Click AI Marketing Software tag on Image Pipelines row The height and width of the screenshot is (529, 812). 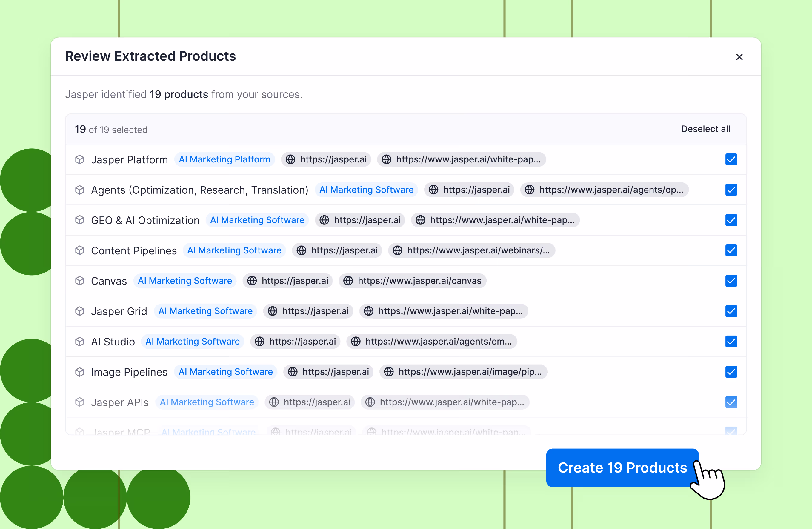click(225, 372)
